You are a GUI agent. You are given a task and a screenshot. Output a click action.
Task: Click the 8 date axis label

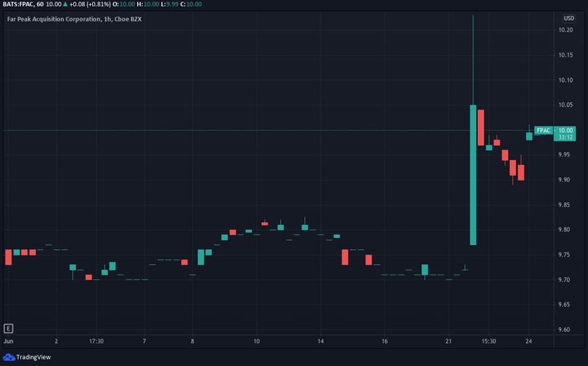(192, 341)
